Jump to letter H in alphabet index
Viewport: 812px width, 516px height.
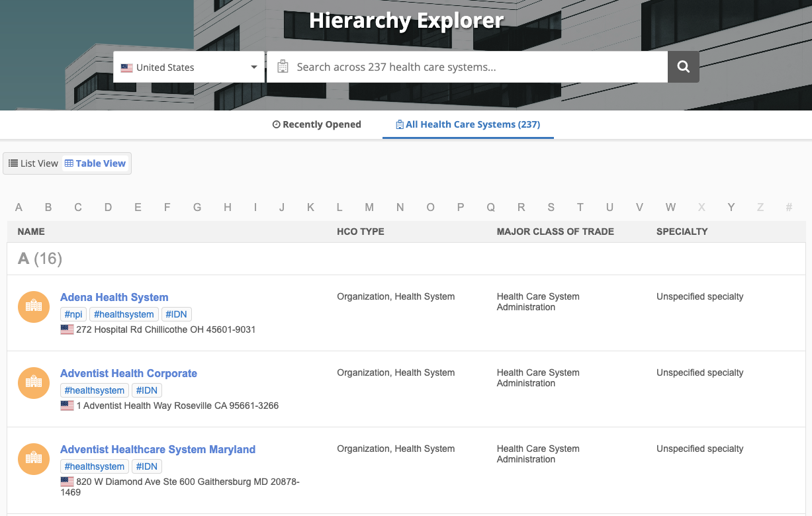tap(228, 207)
